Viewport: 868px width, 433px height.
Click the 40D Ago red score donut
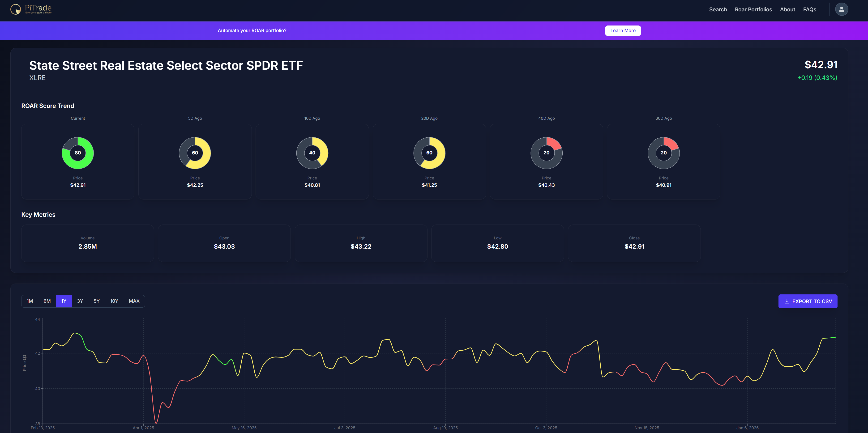546,153
